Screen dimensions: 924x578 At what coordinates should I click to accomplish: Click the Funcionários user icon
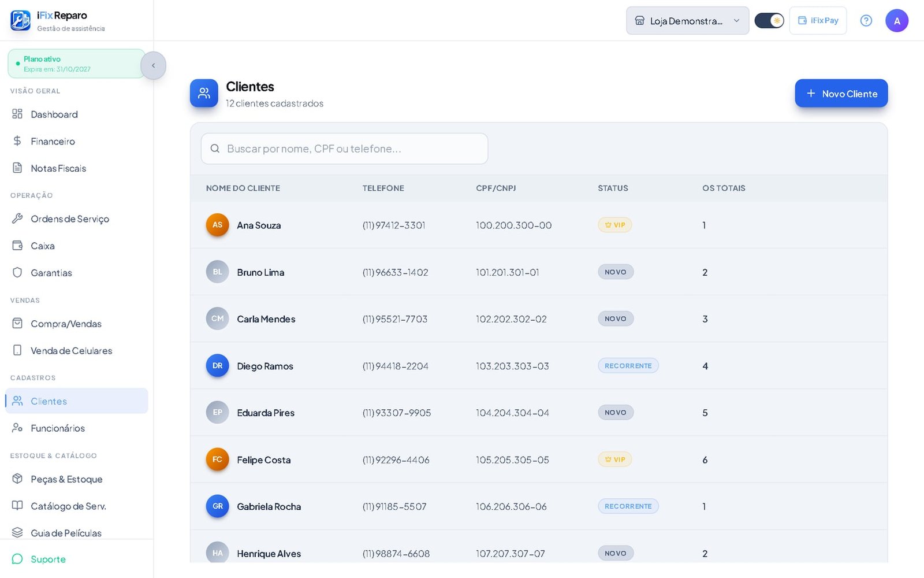pos(17,428)
